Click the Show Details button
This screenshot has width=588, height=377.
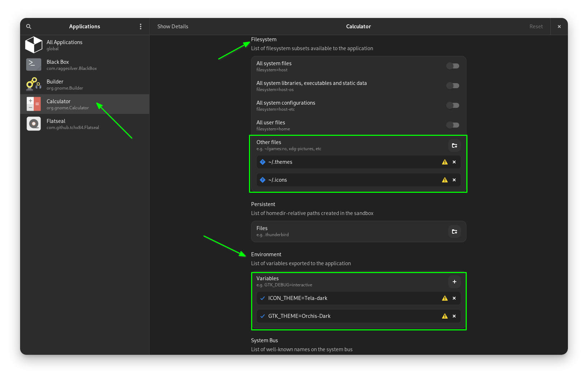pyautogui.click(x=173, y=27)
